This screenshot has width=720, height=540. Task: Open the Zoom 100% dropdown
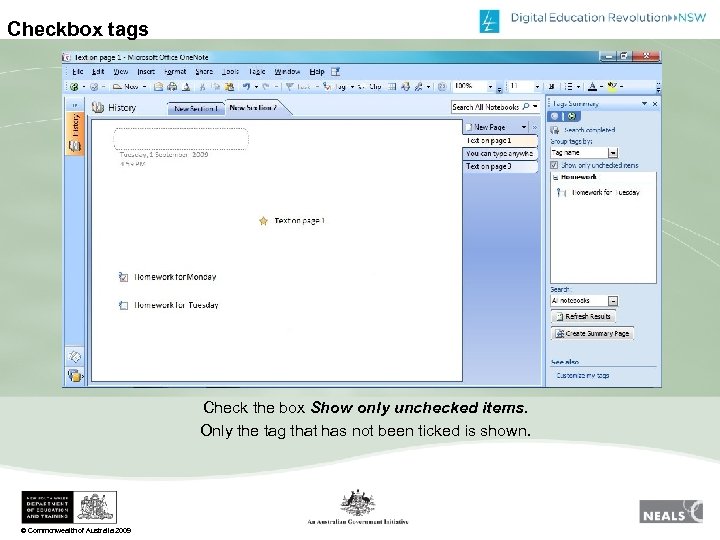coord(490,87)
